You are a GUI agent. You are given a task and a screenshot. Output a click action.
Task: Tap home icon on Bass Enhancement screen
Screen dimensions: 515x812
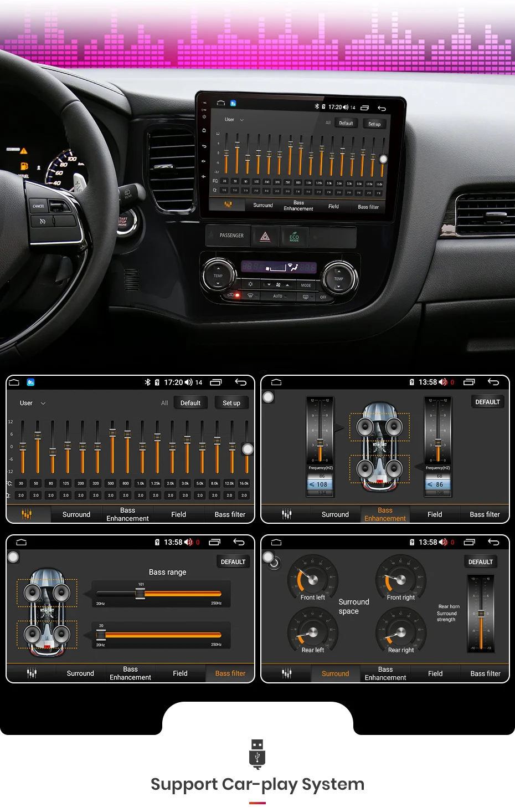point(276,382)
